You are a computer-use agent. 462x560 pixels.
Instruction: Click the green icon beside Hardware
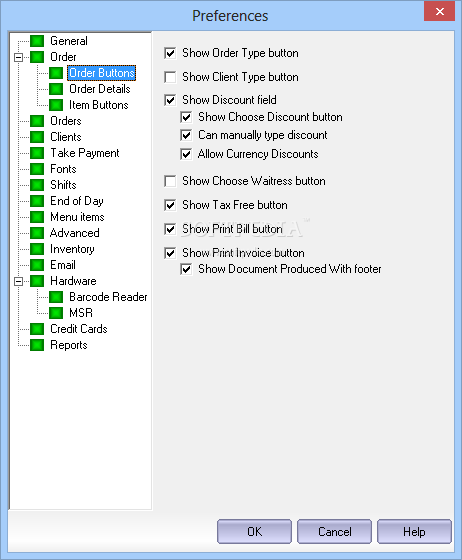tap(37, 281)
